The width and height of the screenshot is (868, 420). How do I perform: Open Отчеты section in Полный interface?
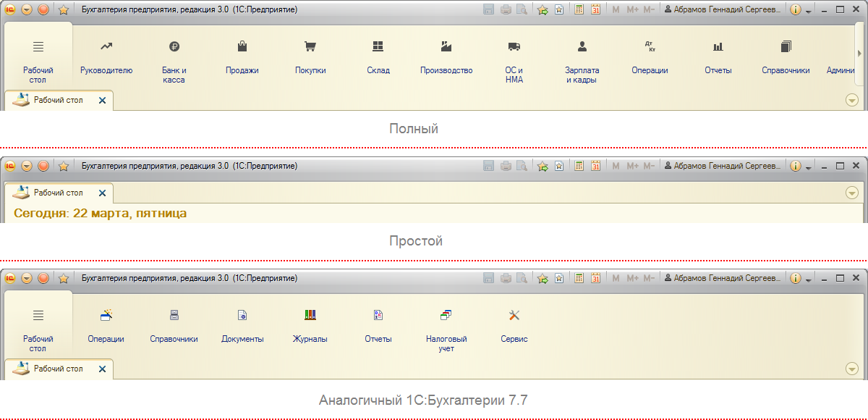(x=718, y=58)
